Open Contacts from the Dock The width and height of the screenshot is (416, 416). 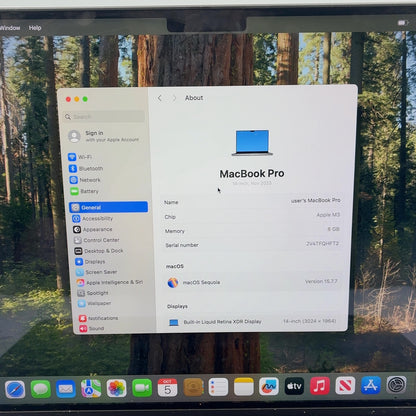point(193,387)
